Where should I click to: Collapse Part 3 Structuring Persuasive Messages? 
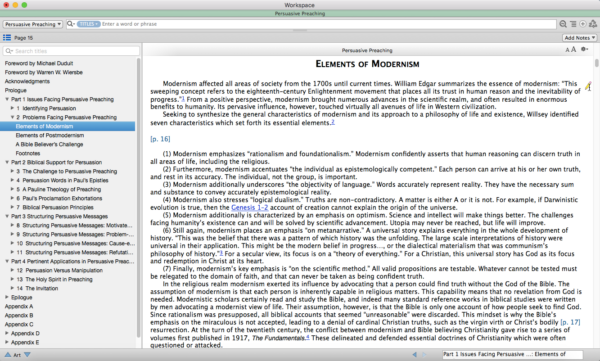coord(7,216)
